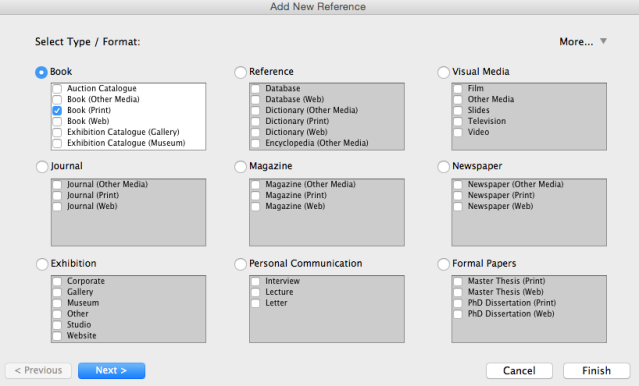Select the Magazine radio button
This screenshot has width=639, height=386.
(x=240, y=167)
